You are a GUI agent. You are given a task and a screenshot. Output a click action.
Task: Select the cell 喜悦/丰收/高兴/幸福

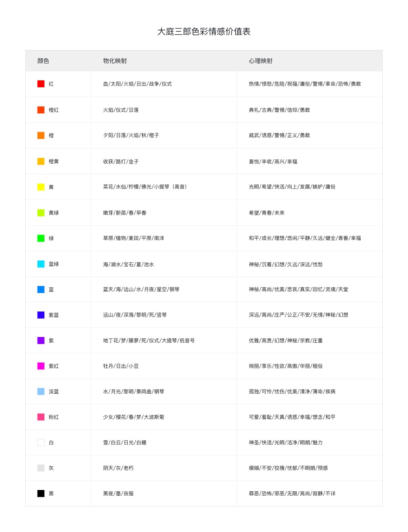pyautogui.click(x=309, y=161)
